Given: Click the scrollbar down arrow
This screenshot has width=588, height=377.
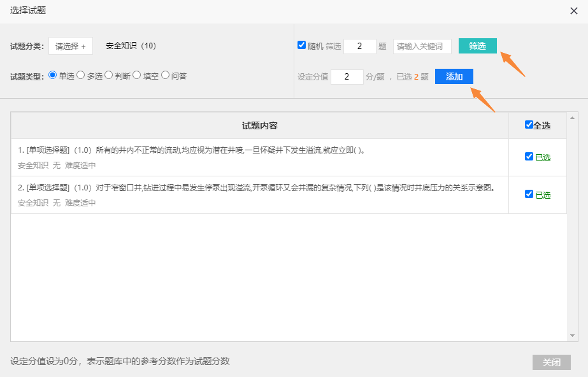Looking at the screenshot, I should [572, 336].
